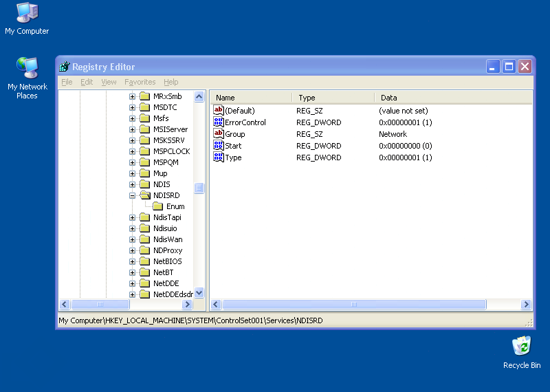Screen dimensions: 550x392
Task: Open the File menu
Action: pos(67,82)
